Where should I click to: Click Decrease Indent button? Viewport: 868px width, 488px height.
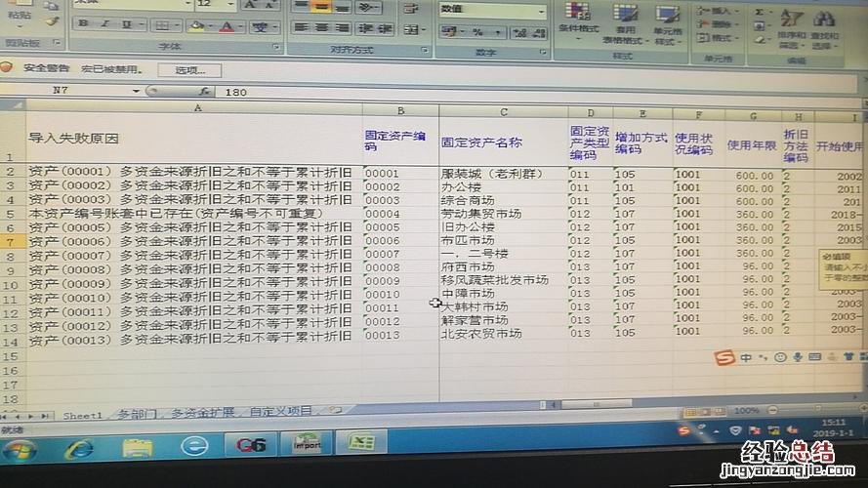pyautogui.click(x=364, y=28)
